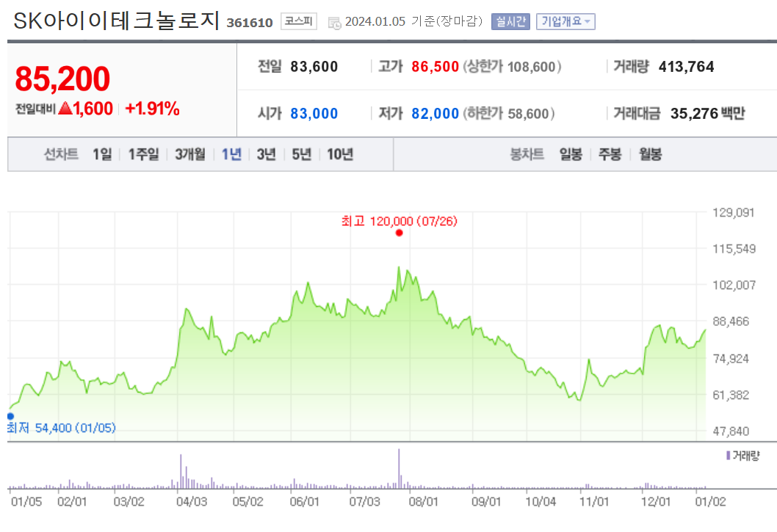Click the 12/01 date axis label

pos(656,502)
